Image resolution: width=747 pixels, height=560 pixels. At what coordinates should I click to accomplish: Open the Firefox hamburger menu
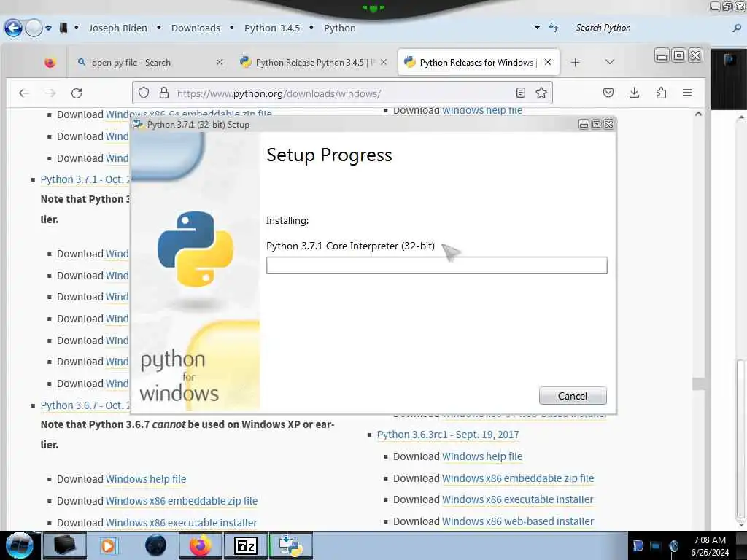(687, 93)
